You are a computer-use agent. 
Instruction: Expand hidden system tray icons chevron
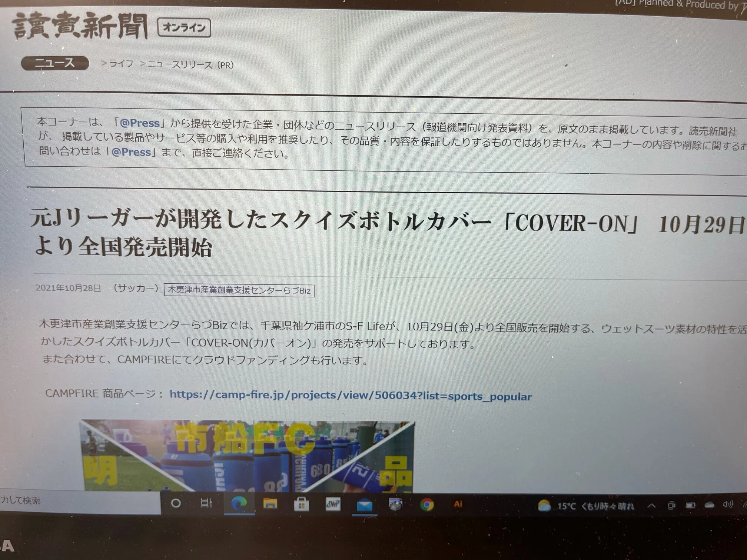[651, 506]
